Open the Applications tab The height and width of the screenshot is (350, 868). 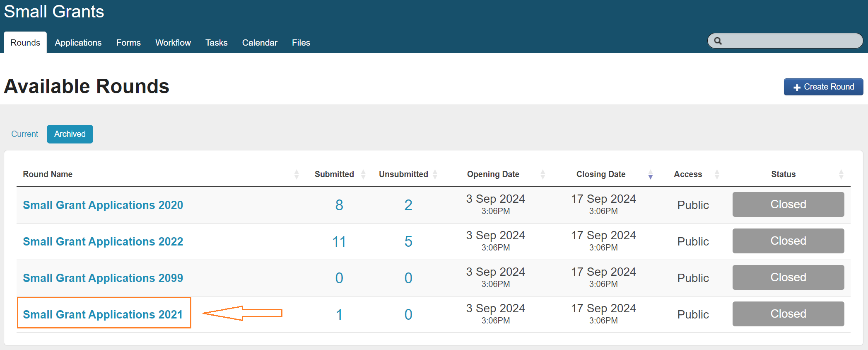click(78, 43)
